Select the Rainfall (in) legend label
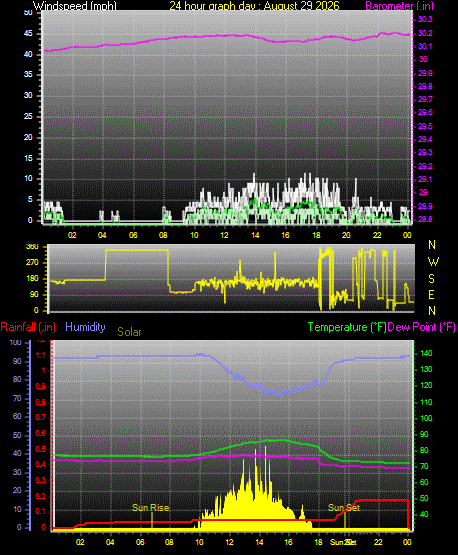Viewport: 458px width, 555px height. coord(28,327)
